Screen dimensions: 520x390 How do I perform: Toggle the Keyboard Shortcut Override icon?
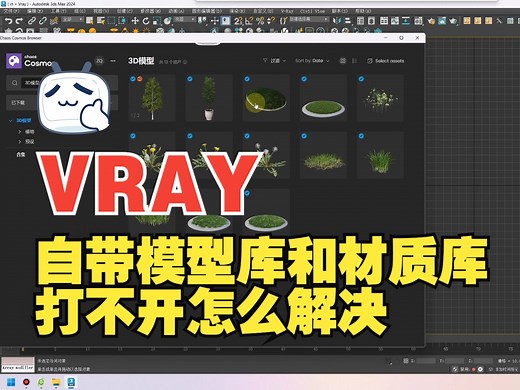[x=226, y=21]
